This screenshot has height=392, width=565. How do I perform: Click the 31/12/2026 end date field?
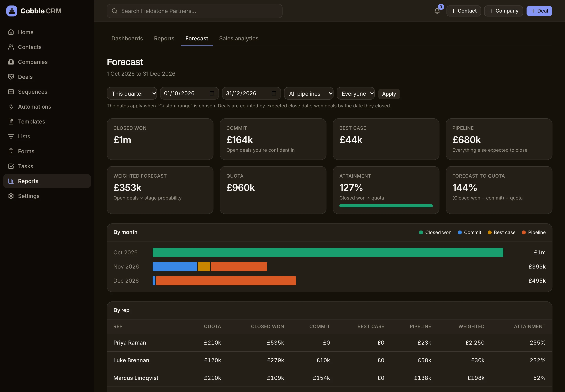[251, 93]
